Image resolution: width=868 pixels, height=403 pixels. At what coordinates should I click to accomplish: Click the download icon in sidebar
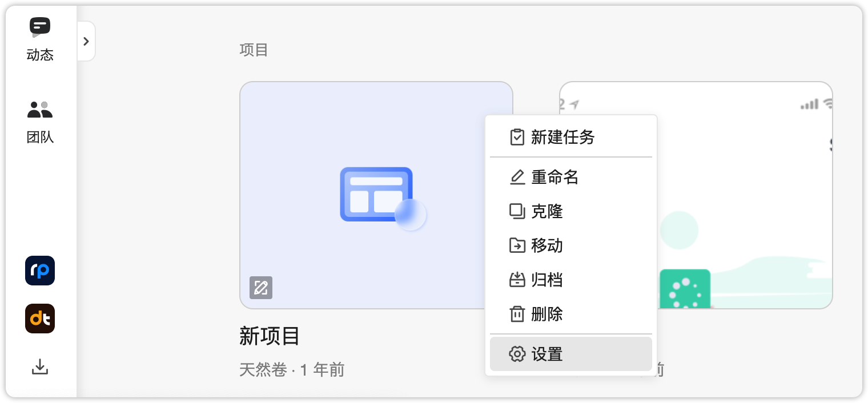[39, 366]
